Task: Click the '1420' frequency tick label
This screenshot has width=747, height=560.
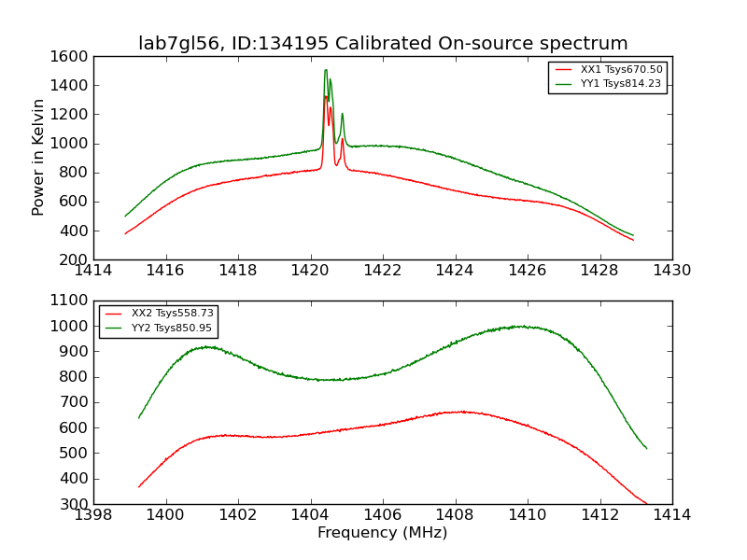Action: (x=310, y=271)
